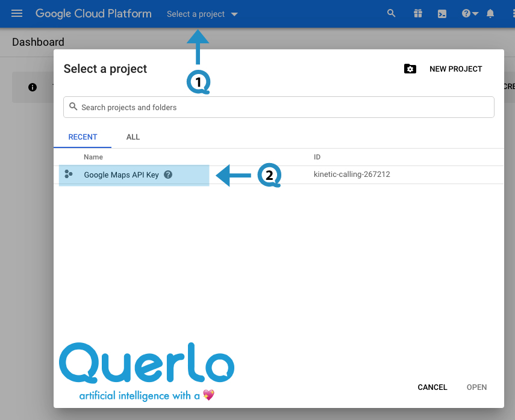This screenshot has width=515, height=420.
Task: Click the ID column header
Action: point(317,157)
